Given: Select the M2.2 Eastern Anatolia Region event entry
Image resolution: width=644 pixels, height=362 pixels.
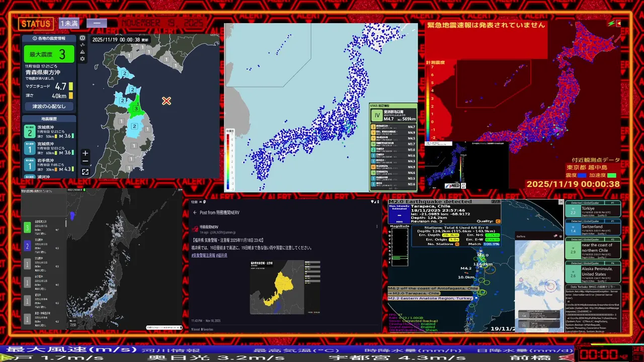Looking at the screenshot, I should [430, 299].
